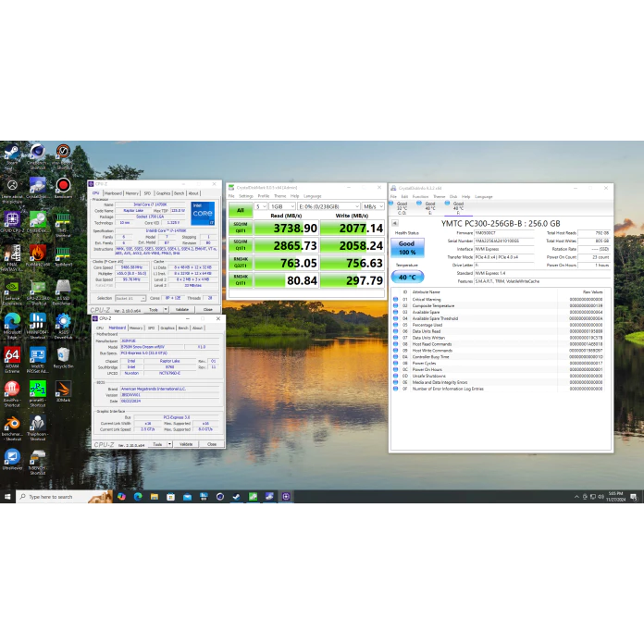644x644 pixels.
Task: Click the taskbar clock and date
Action: [615, 497]
